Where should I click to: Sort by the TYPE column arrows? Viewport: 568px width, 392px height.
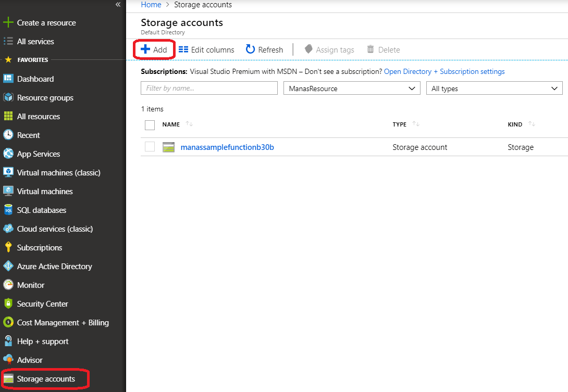[416, 124]
